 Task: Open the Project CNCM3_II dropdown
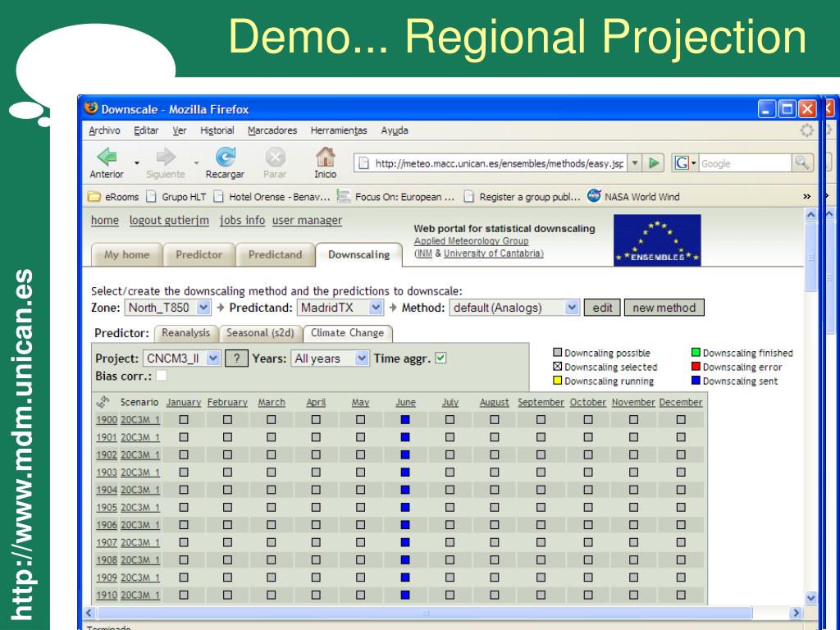pyautogui.click(x=181, y=358)
